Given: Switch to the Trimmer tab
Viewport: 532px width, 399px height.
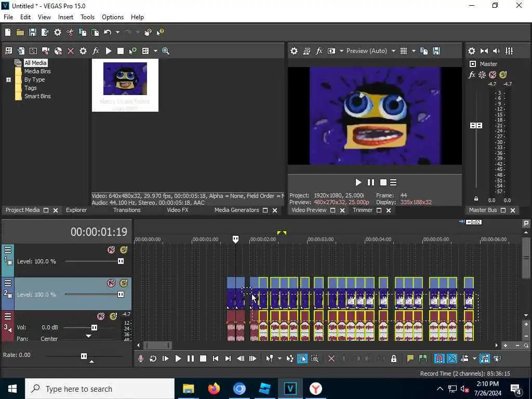Looking at the screenshot, I should 362,210.
